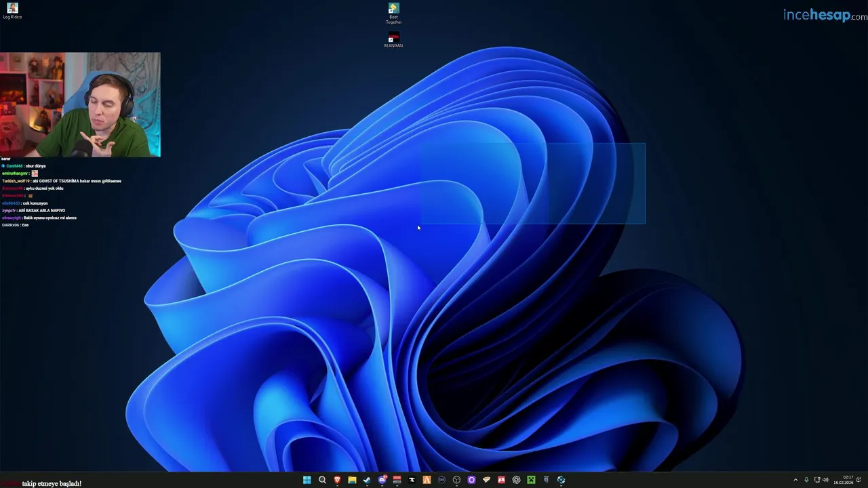
Task: Open OBS Studio from taskbar
Action: pyautogui.click(x=456, y=480)
